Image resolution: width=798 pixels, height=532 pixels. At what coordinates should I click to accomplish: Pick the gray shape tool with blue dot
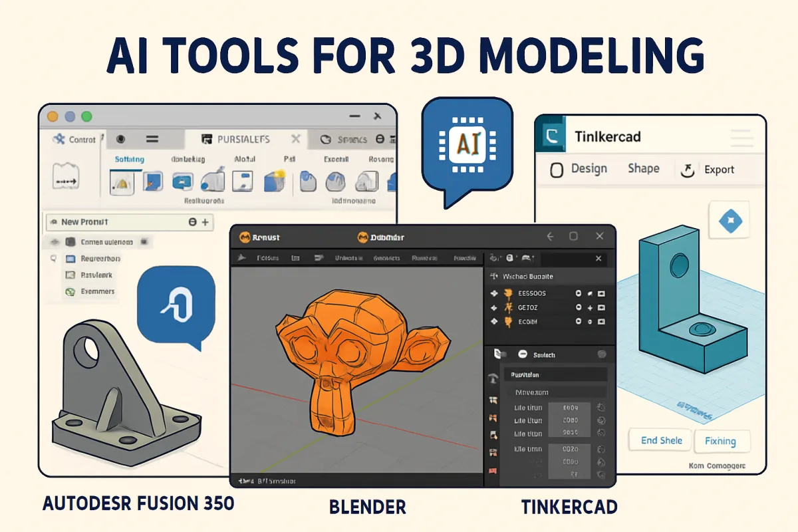[x=213, y=182]
